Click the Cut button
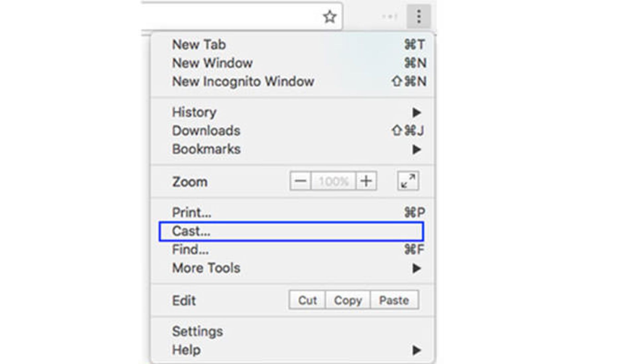637x364 pixels. (307, 300)
